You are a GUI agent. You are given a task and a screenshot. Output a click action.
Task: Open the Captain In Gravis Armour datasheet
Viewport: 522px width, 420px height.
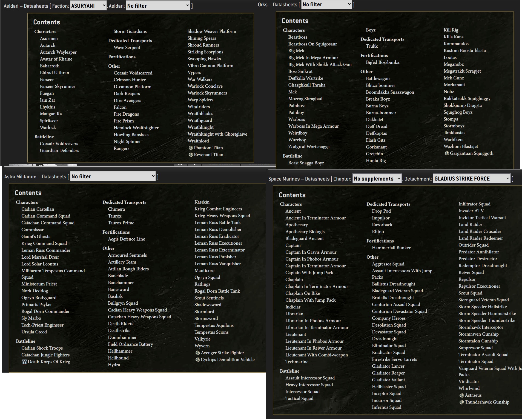tap(311, 252)
